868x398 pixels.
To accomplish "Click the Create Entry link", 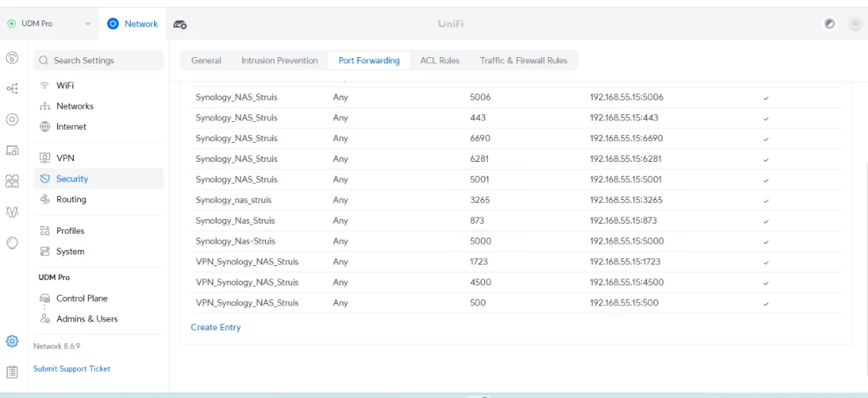I will (x=216, y=327).
